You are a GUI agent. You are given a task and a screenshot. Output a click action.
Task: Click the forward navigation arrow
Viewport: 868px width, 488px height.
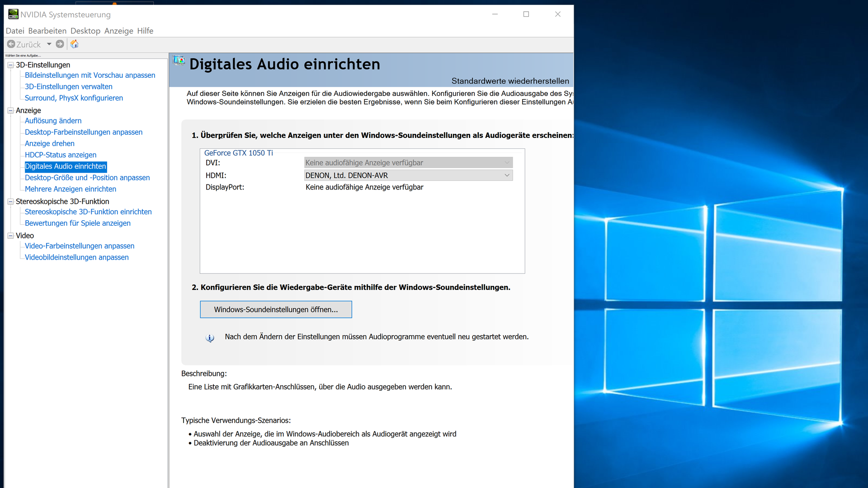60,44
